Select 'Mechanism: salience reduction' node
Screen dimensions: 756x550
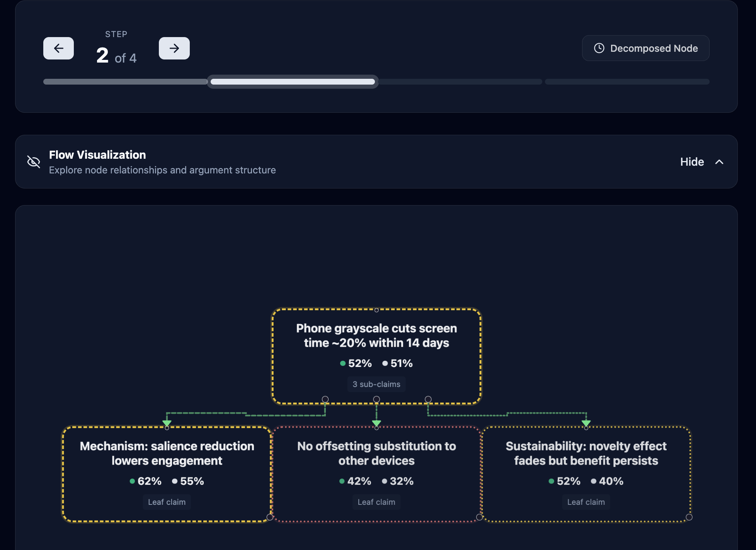click(167, 453)
